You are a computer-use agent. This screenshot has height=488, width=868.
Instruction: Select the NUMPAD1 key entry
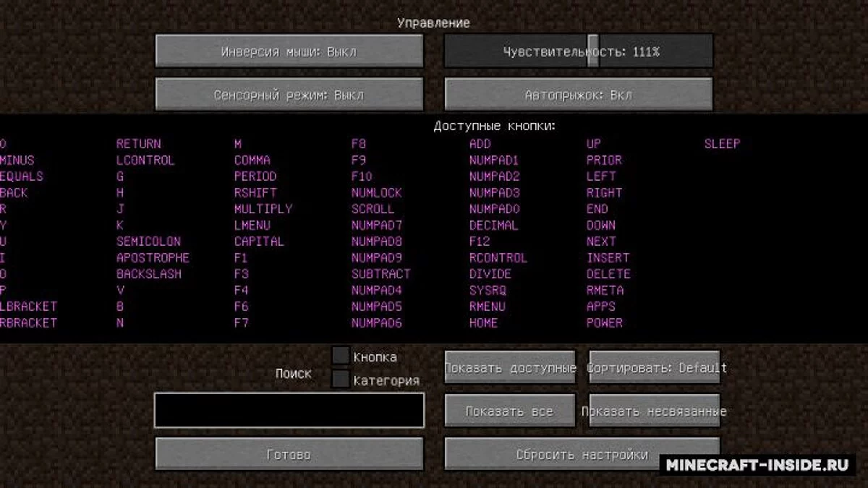click(x=494, y=160)
